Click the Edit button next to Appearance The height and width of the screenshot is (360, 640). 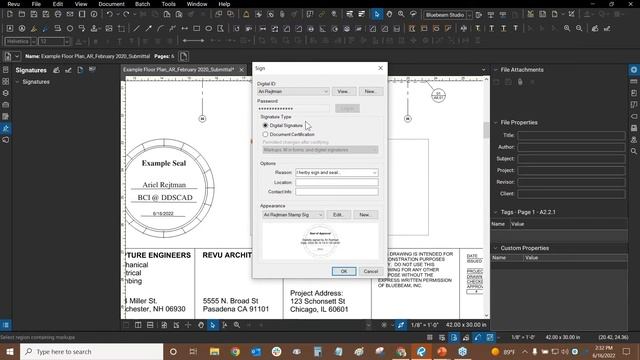tap(338, 215)
